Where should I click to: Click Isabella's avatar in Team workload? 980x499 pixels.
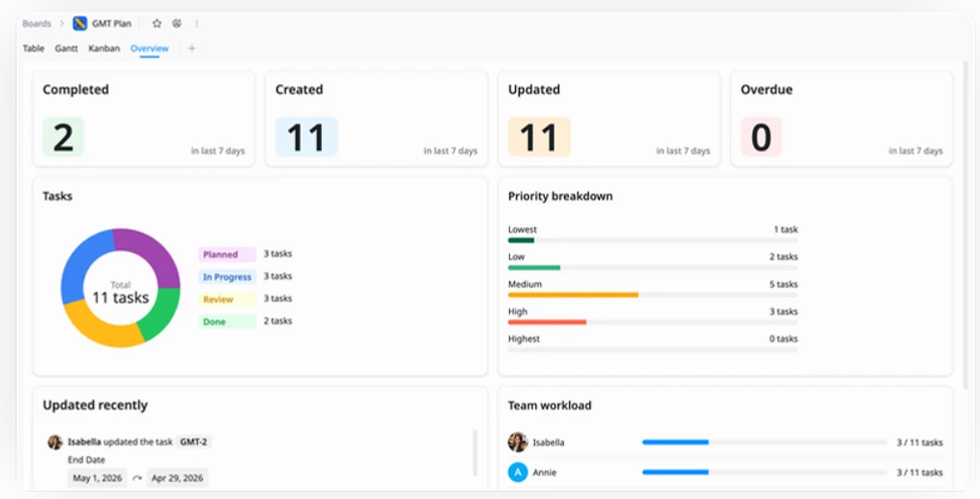(518, 442)
